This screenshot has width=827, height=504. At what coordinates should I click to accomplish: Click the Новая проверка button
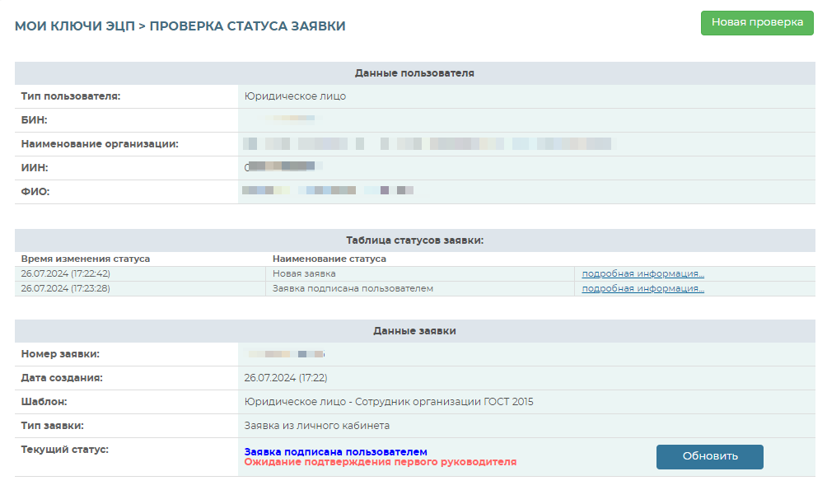pos(756,22)
